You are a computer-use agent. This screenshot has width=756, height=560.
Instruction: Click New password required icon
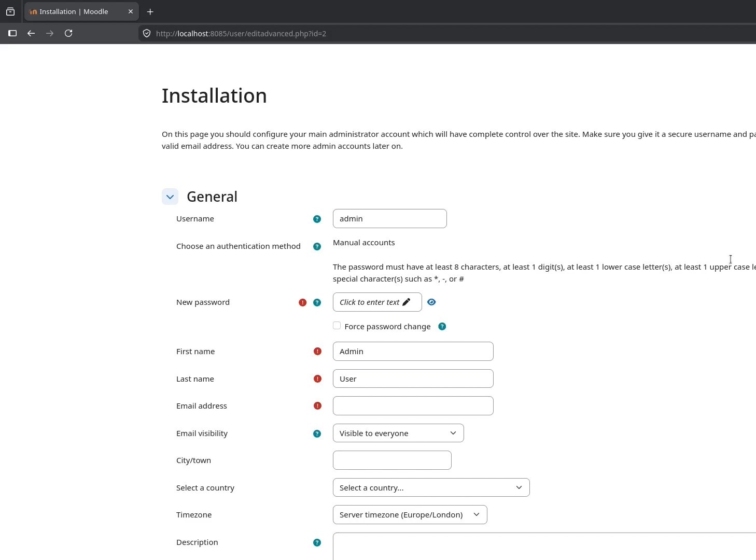(302, 302)
